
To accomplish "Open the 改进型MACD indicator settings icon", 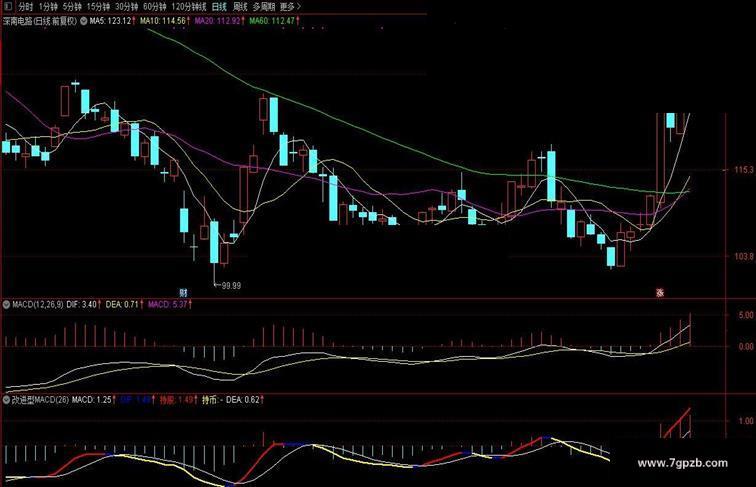I will click(x=6, y=400).
